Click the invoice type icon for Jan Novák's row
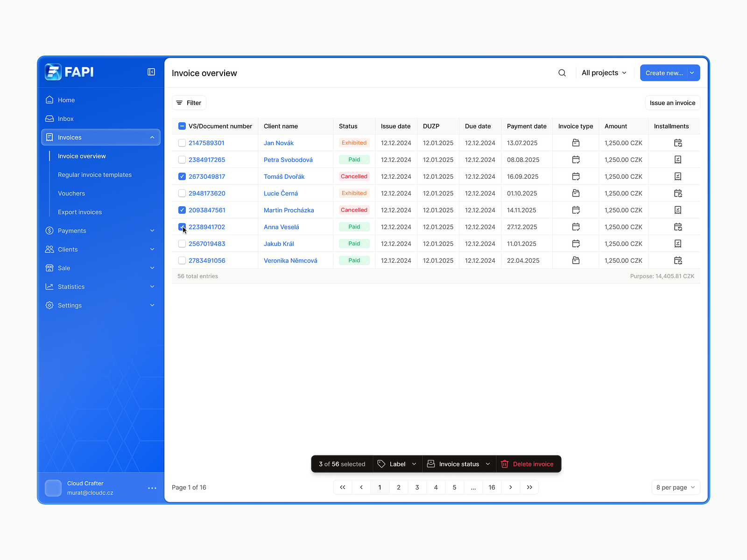The image size is (747, 560). click(576, 143)
